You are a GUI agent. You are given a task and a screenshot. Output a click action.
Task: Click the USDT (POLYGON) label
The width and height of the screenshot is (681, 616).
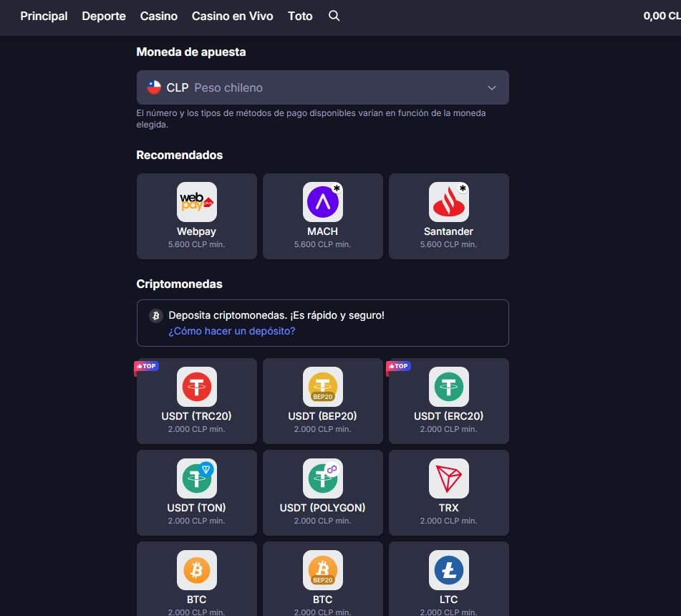[322, 508]
